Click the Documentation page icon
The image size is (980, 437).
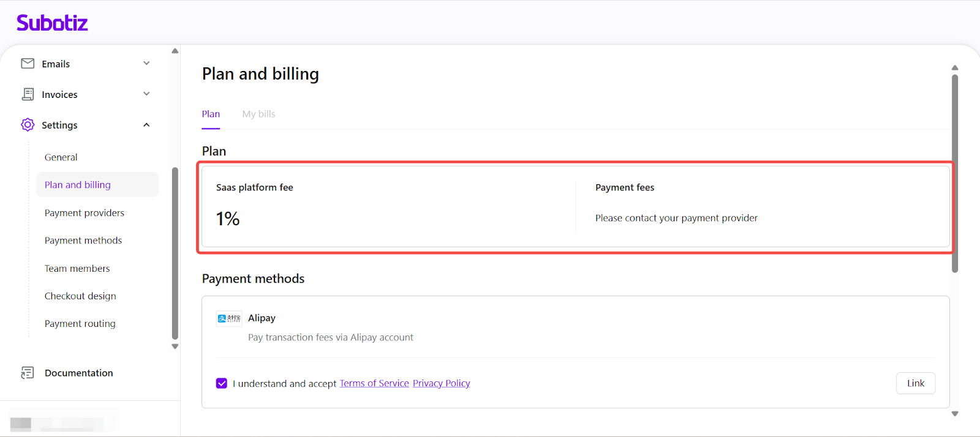click(28, 373)
